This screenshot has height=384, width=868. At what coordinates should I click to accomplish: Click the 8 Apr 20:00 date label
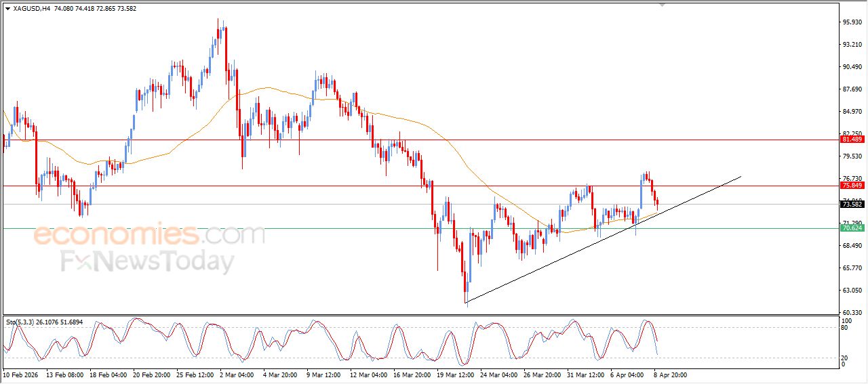(x=671, y=375)
